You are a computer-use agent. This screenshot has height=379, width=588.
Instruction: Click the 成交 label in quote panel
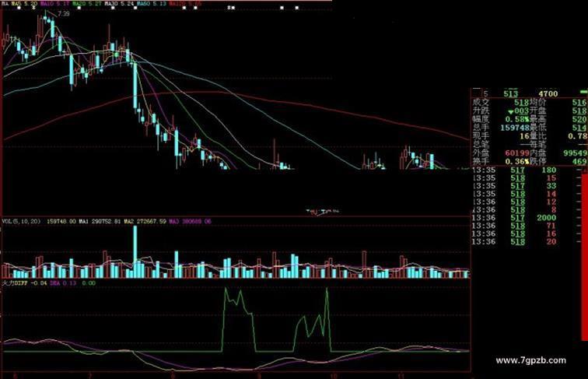481,102
